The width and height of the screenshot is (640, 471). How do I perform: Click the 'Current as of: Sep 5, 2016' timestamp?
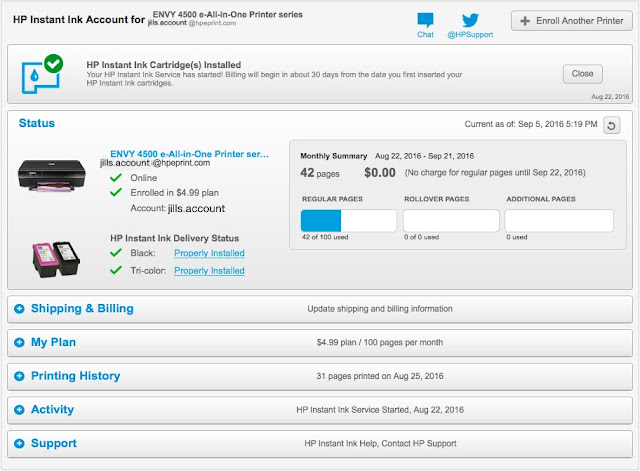tap(531, 124)
